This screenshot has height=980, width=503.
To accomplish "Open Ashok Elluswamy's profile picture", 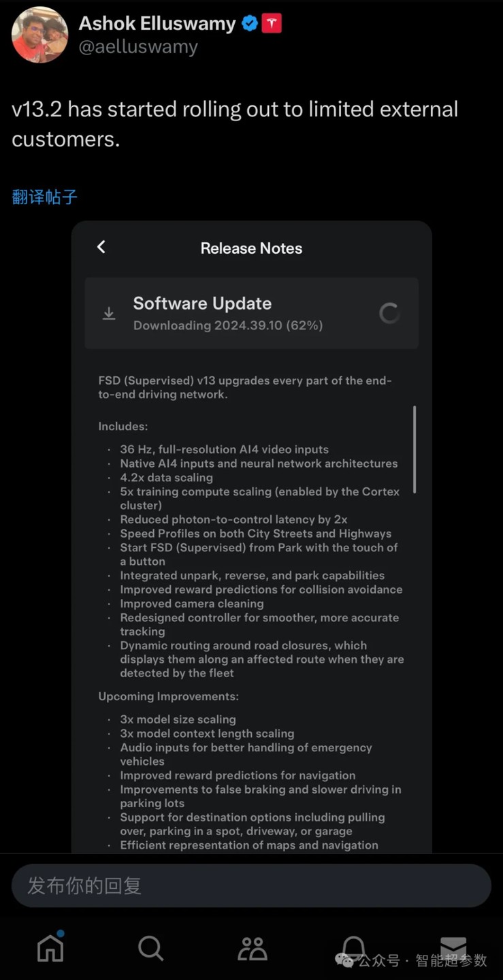I will 39,35.
